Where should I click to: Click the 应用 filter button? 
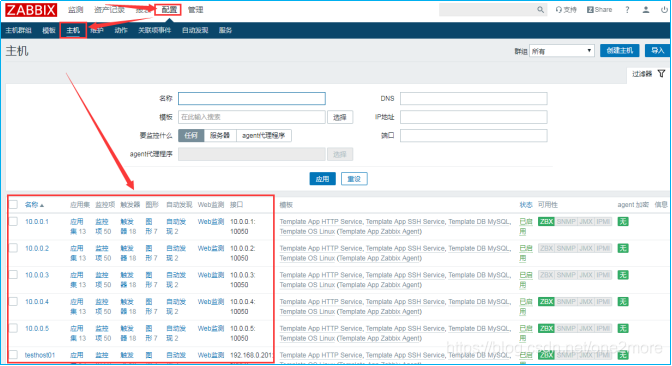[x=322, y=179]
